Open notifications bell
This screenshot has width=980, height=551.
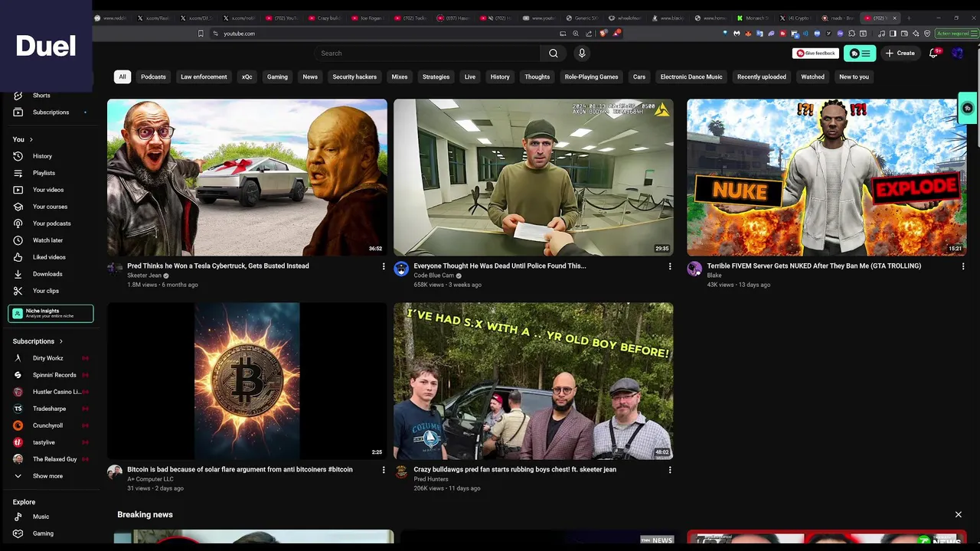pos(934,54)
